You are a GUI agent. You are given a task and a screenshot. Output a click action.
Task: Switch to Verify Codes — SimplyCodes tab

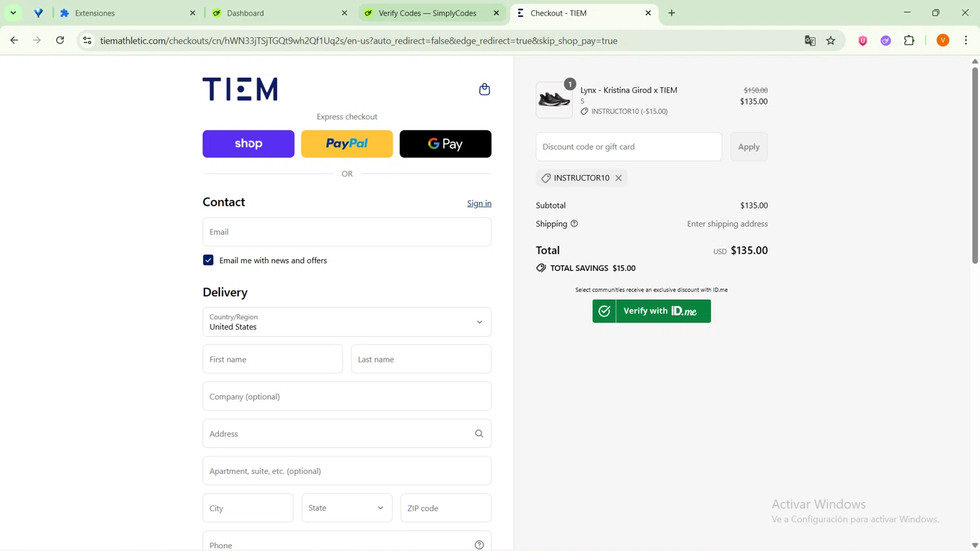(431, 13)
